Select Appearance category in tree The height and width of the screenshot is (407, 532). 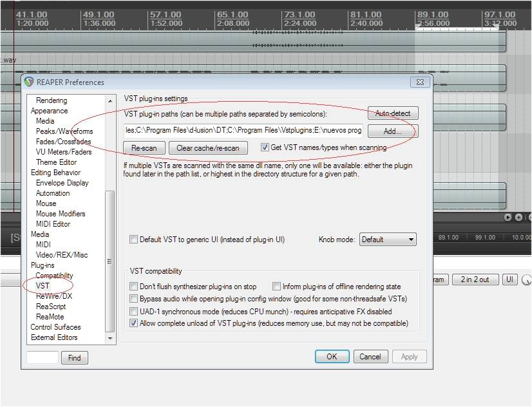coord(49,111)
